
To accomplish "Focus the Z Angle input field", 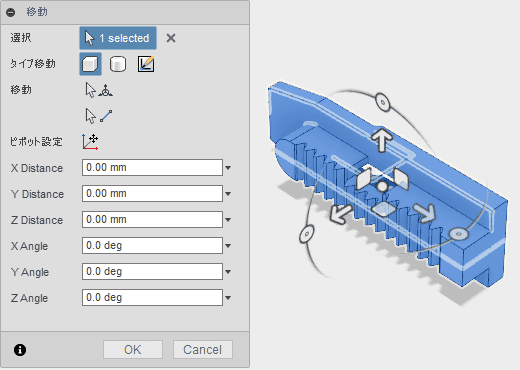I will coord(152,297).
